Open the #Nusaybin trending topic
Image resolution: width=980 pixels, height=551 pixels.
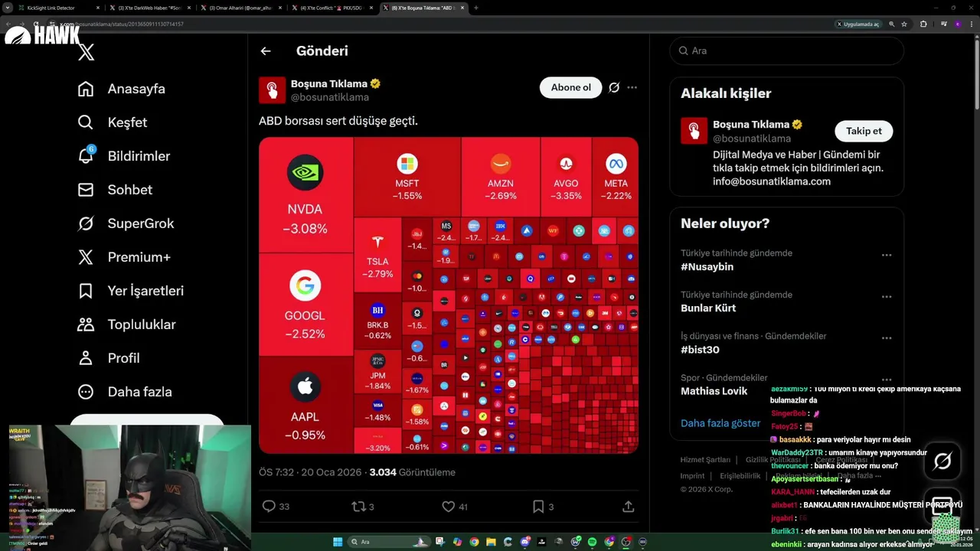(x=707, y=267)
